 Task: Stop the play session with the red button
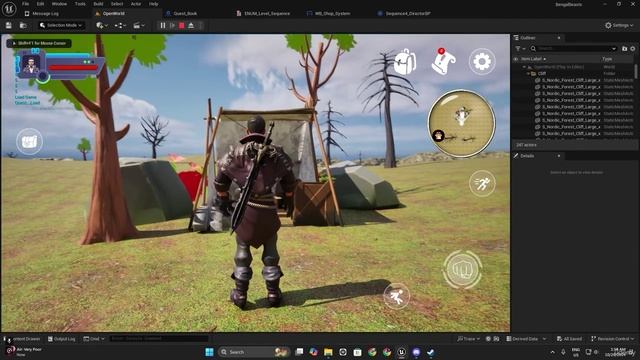[182, 25]
